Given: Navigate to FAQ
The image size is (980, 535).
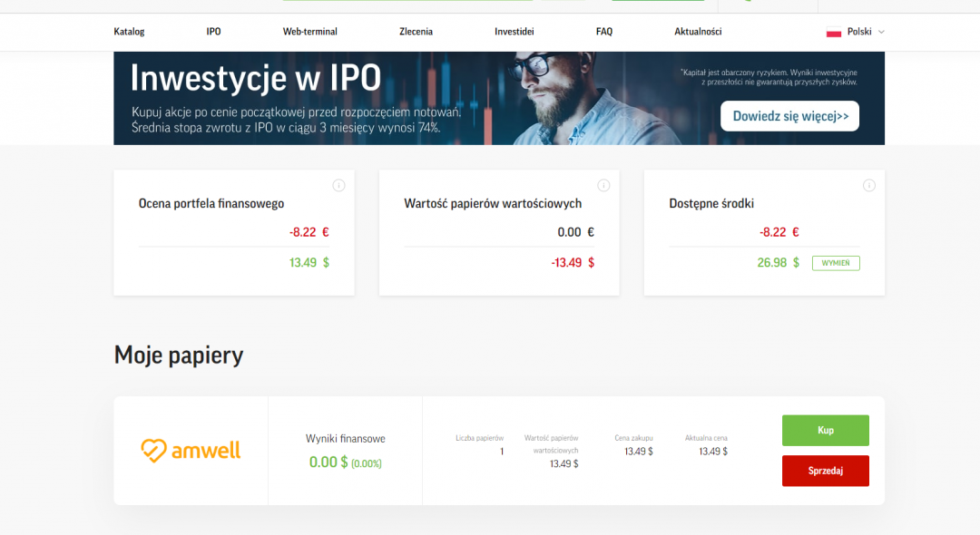Looking at the screenshot, I should (603, 32).
